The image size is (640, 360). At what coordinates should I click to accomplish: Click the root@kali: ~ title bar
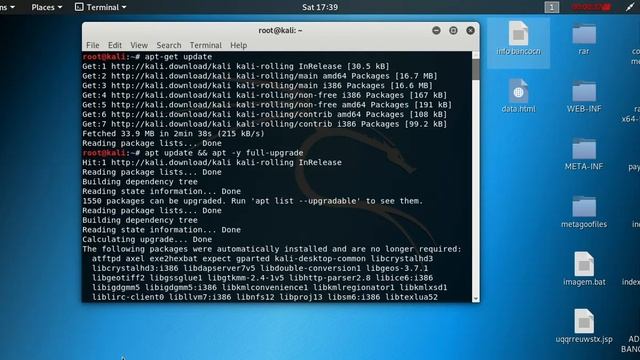[x=280, y=31]
